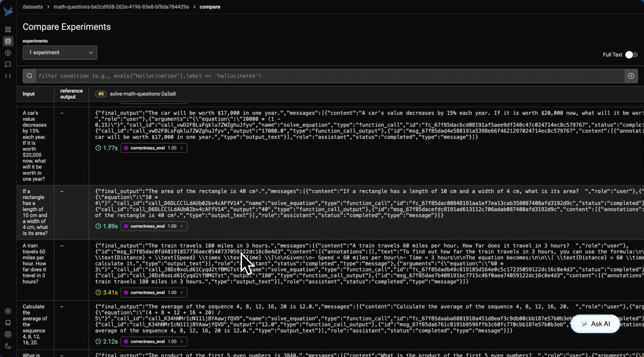This screenshot has width=644, height=357.
Task: Go to the datasets breadcrumb
Action: coord(32,7)
